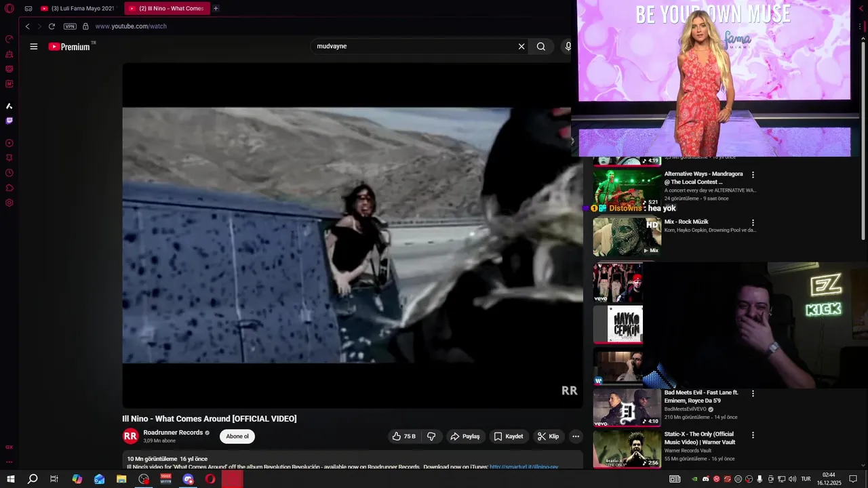
Task: Open the clock showing 02:44
Action: [x=829, y=479]
